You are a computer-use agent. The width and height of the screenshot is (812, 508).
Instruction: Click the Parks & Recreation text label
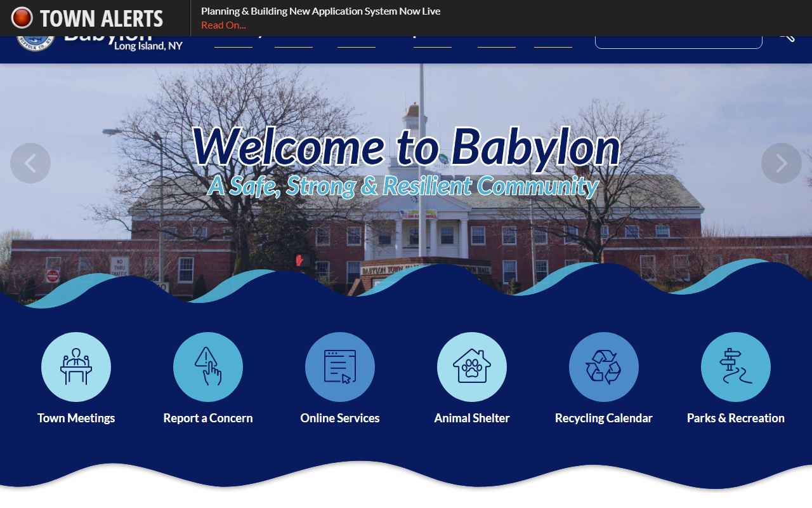[736, 418]
